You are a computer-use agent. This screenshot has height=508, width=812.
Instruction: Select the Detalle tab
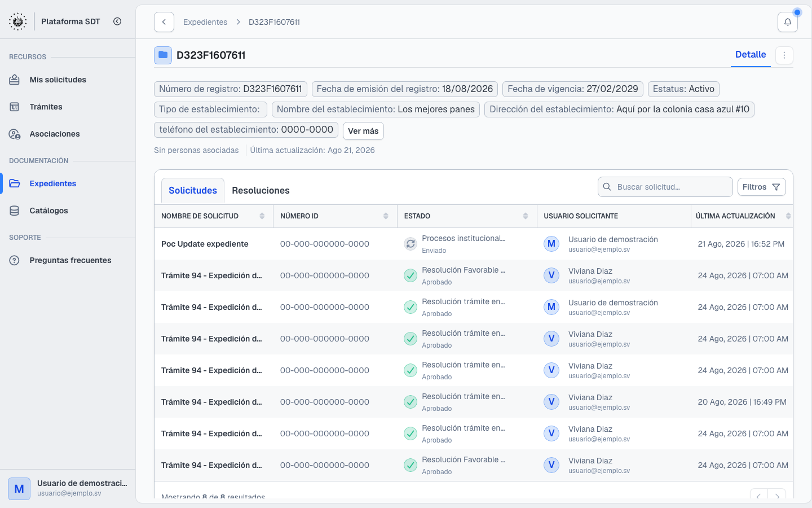751,55
